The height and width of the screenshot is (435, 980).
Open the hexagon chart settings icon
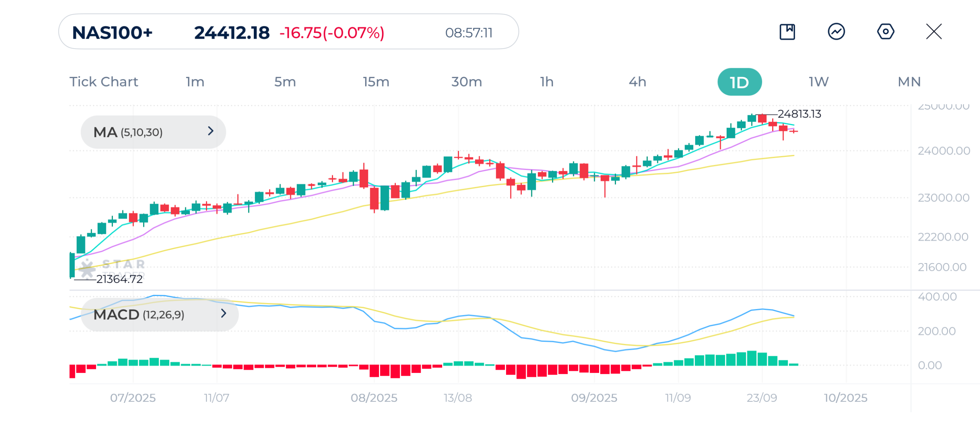click(885, 32)
